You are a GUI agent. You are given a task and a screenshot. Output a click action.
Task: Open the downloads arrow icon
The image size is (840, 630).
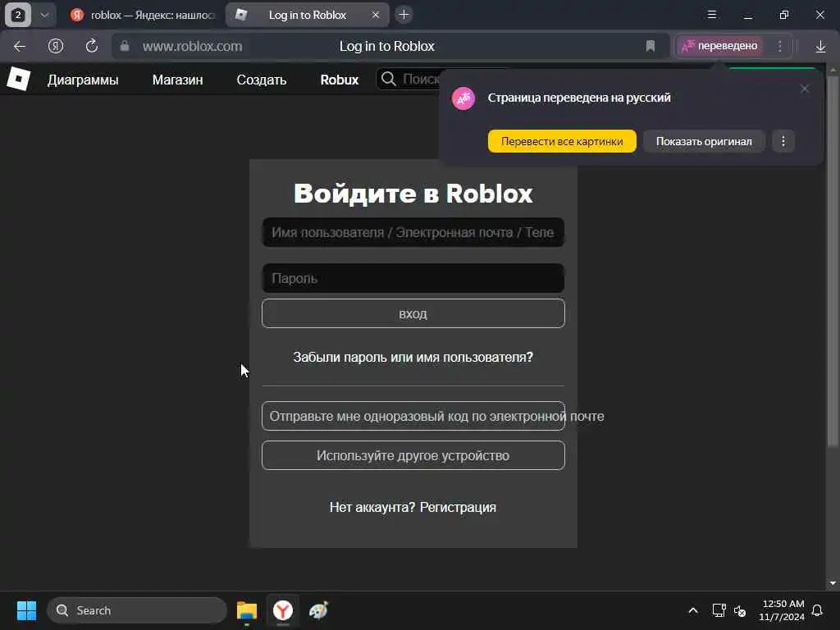pos(820,47)
